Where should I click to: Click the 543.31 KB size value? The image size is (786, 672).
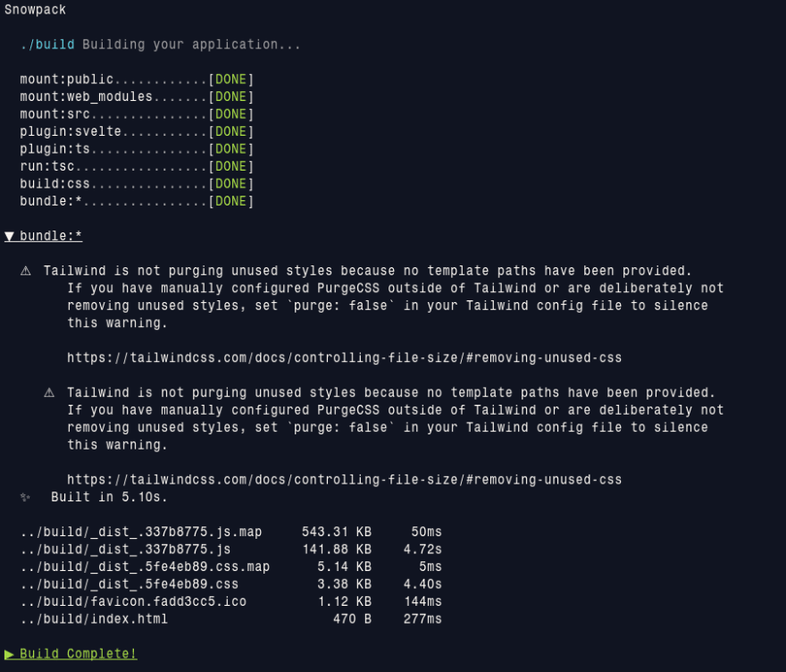coord(337,532)
